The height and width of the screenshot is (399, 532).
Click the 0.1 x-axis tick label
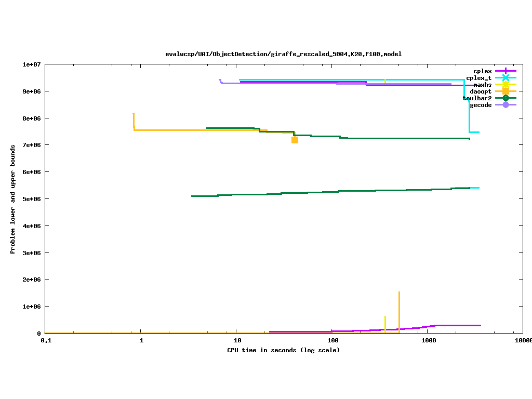pos(46,341)
